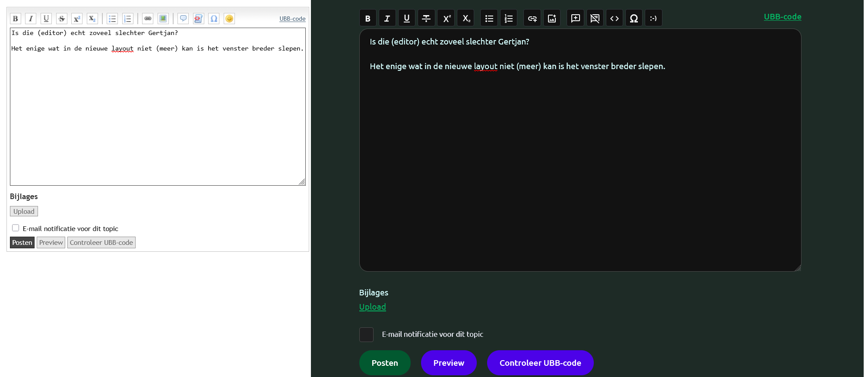Insert a quote block in the dark editor
Screen dimensions: 868x377
[576, 18]
